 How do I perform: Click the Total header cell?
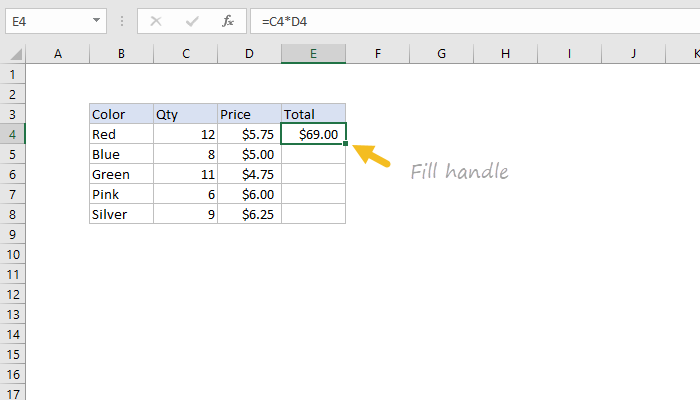(x=313, y=114)
